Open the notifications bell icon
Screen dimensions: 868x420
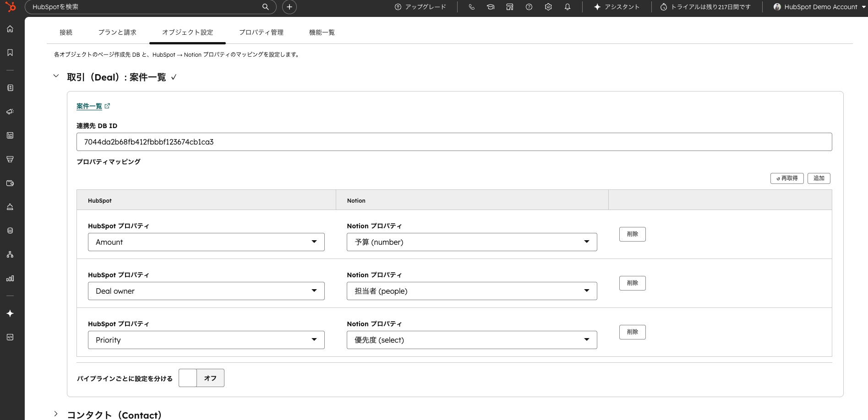pos(568,7)
